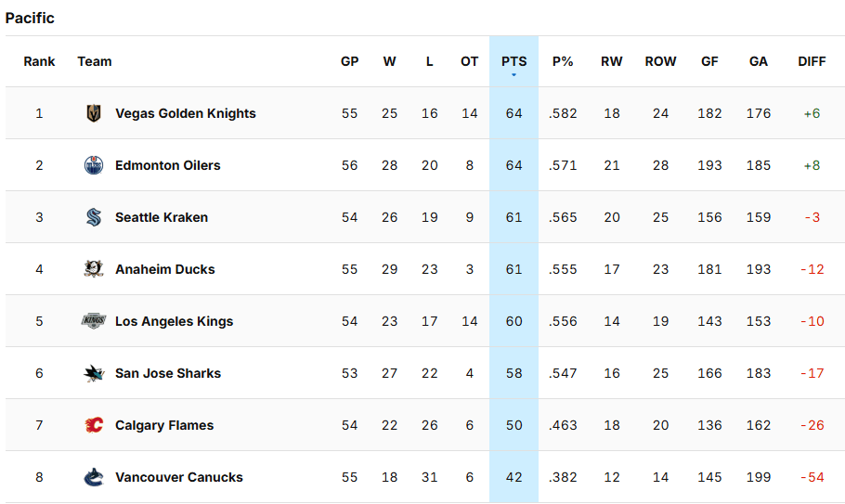The width and height of the screenshot is (845, 504).
Task: Open Seattle Kraken team page
Action: (x=161, y=217)
